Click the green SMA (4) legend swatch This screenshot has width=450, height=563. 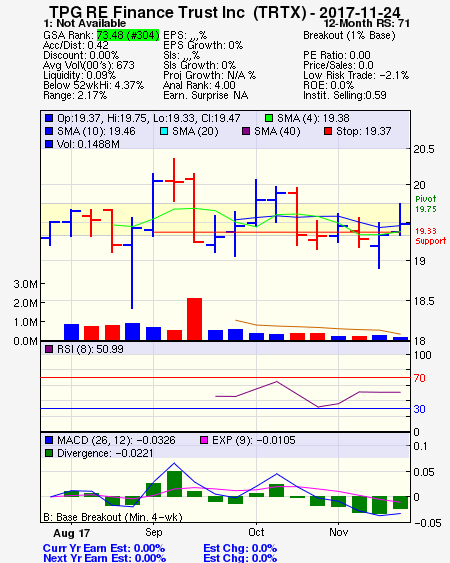click(269, 118)
